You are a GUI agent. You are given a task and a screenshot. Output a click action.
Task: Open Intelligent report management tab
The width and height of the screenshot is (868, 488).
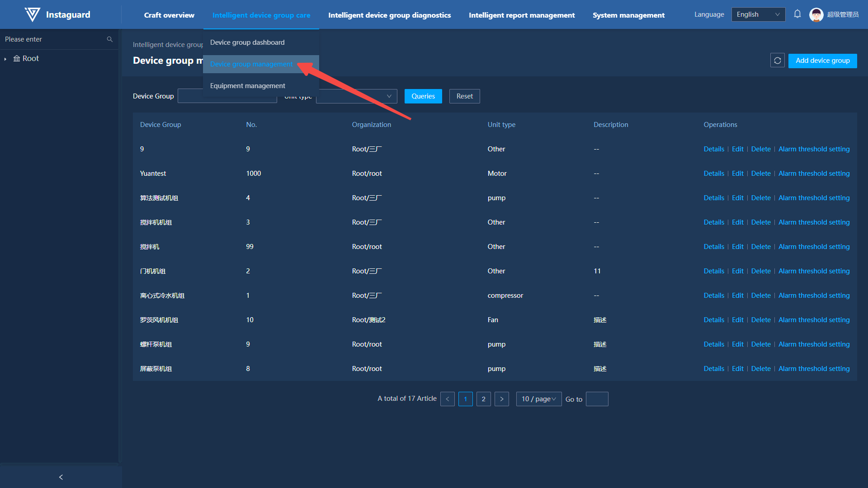[522, 15]
